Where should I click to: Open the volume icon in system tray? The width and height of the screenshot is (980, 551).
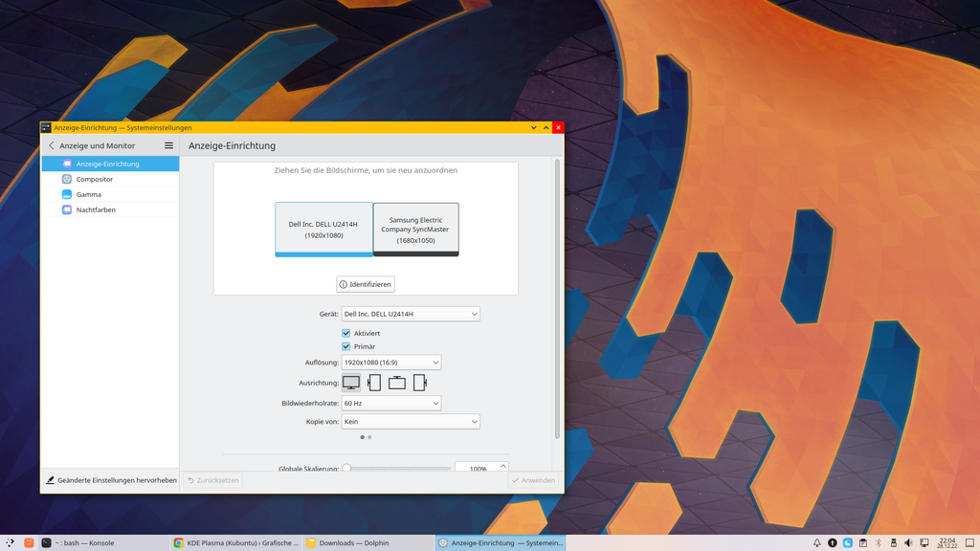point(908,542)
